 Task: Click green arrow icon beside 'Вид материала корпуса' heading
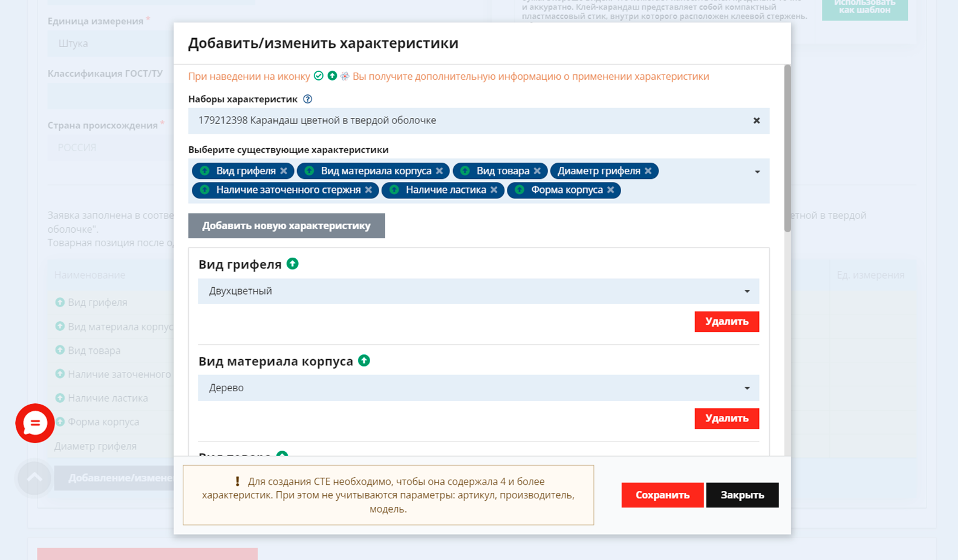(364, 360)
